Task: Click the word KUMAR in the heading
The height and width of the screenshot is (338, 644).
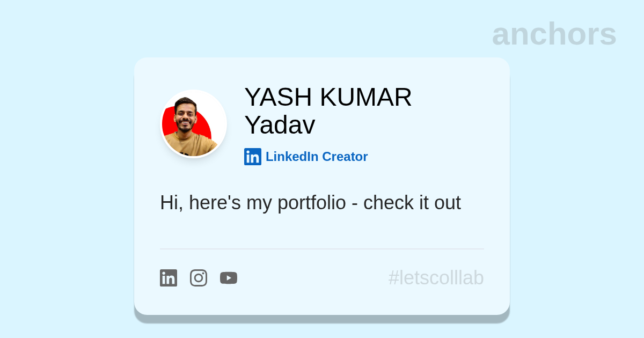Action: tap(365, 97)
